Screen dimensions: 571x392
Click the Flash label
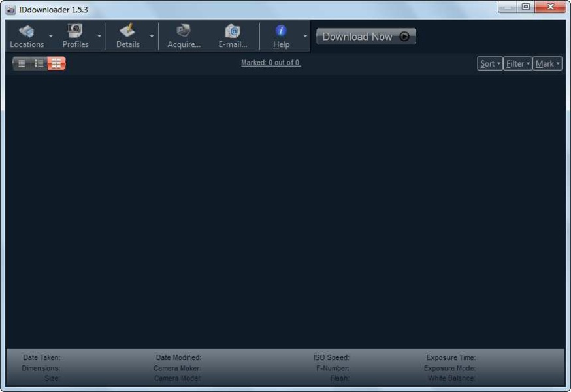[x=340, y=378]
